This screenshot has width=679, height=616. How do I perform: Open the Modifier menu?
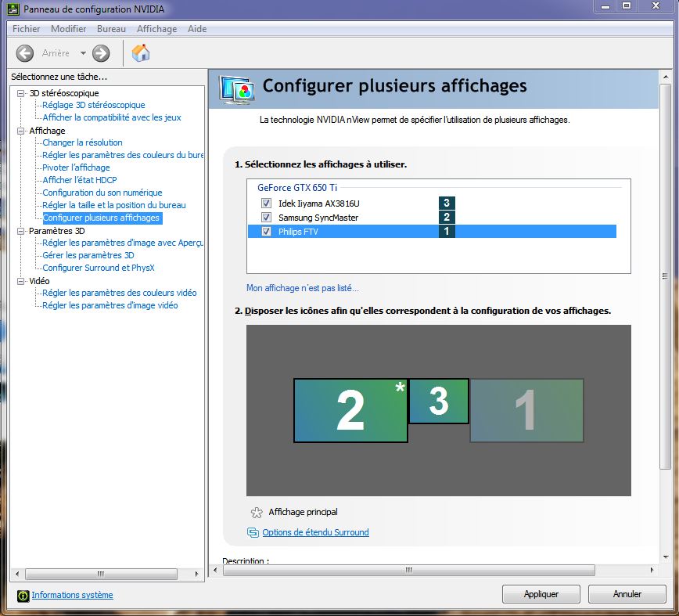68,29
